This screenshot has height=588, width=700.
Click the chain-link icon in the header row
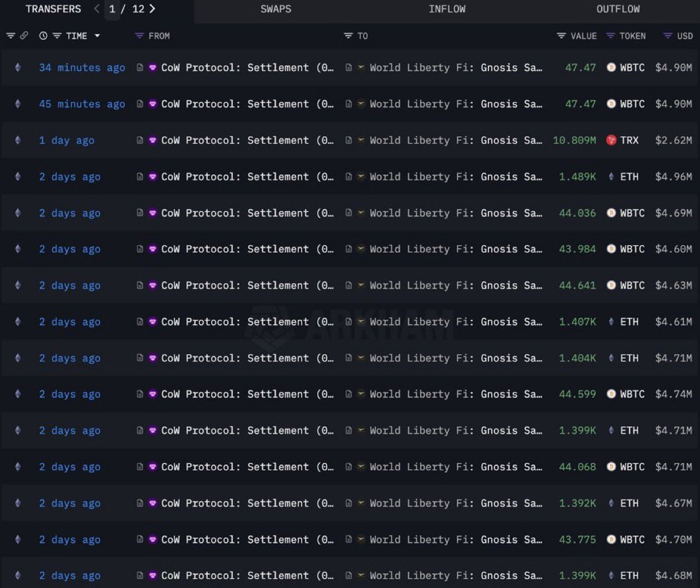click(x=24, y=35)
